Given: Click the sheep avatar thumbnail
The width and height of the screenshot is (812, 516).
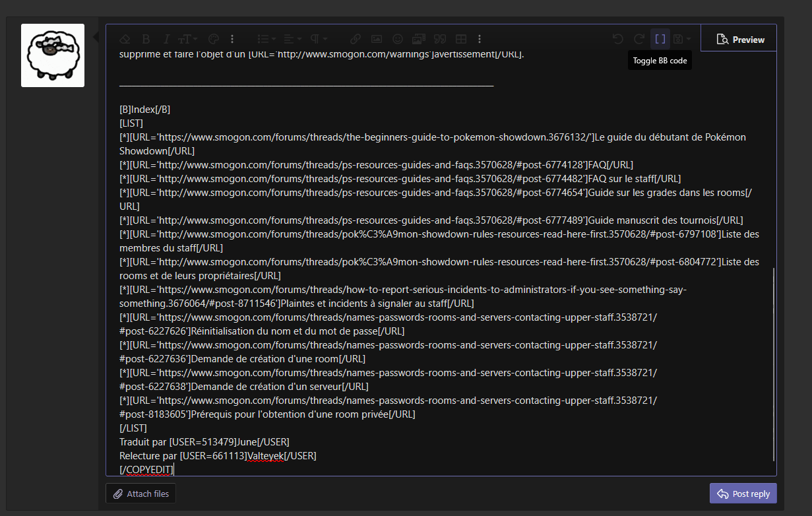Looking at the screenshot, I should (53, 55).
